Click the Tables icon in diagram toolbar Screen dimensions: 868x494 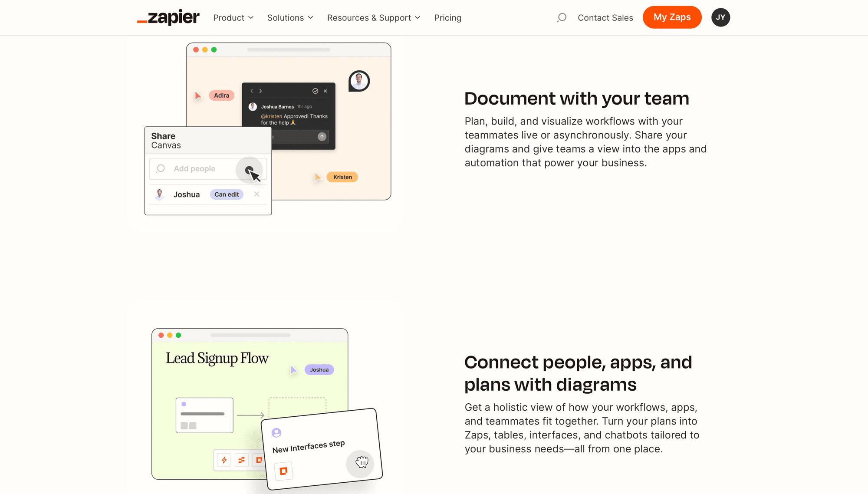pyautogui.click(x=241, y=460)
